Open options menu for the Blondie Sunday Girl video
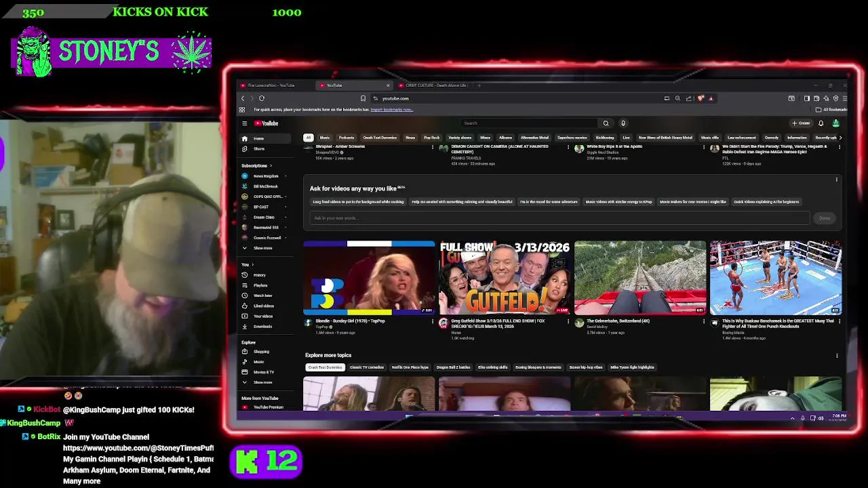This screenshot has width=868, height=488. click(x=433, y=321)
